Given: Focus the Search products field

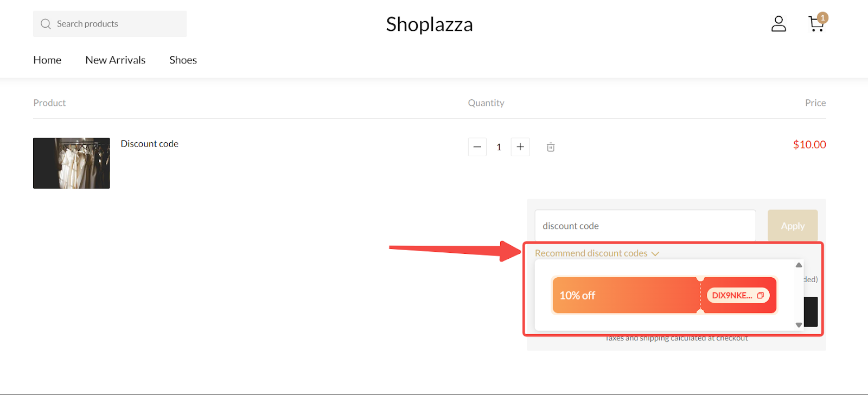Looking at the screenshot, I should tap(110, 24).
